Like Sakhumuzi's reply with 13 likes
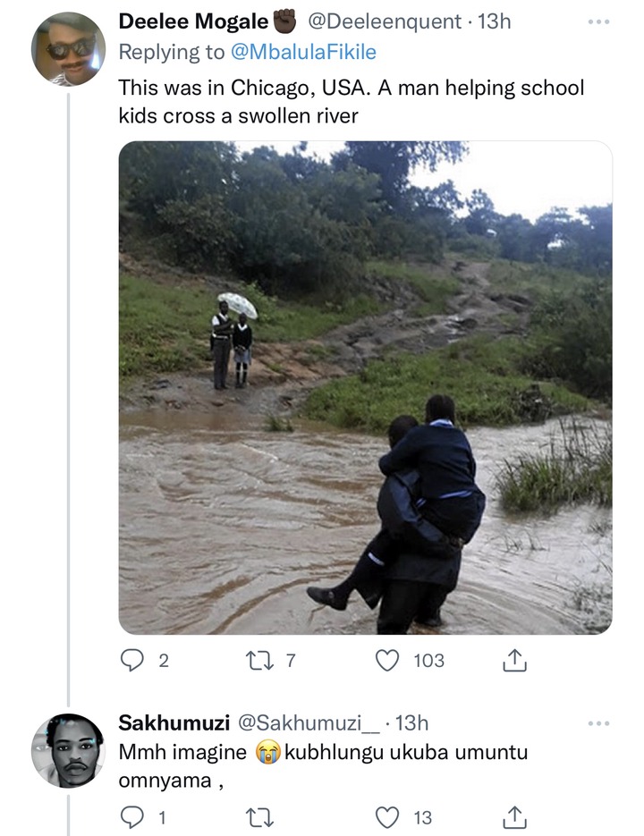This screenshot has width=644, height=836. (x=387, y=817)
